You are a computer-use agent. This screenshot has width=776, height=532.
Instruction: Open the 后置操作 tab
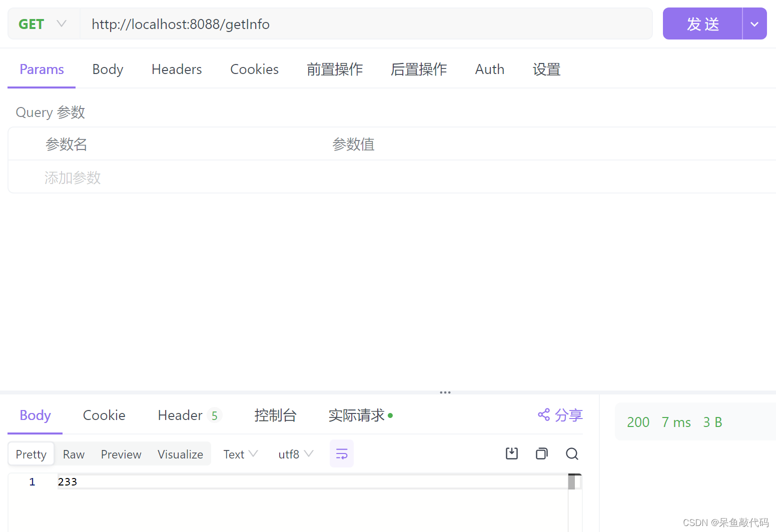click(419, 69)
